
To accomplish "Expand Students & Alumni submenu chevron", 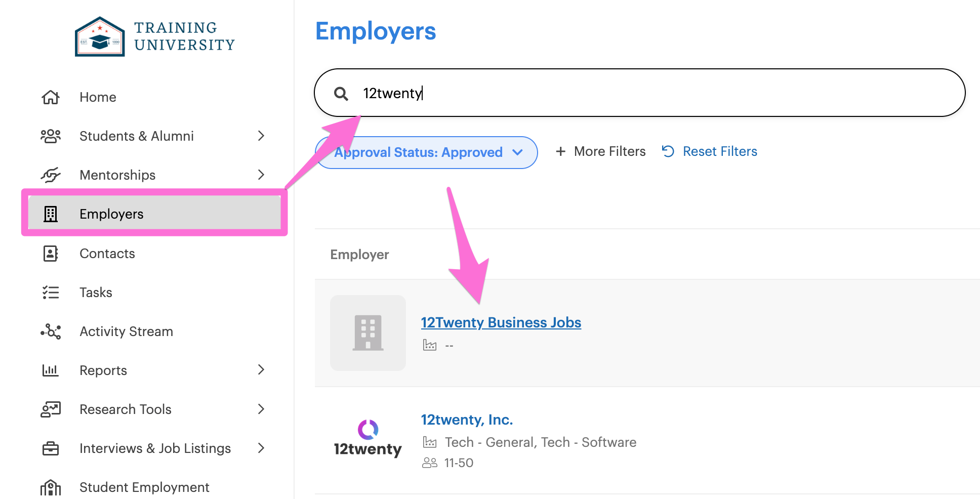I will [x=261, y=136].
